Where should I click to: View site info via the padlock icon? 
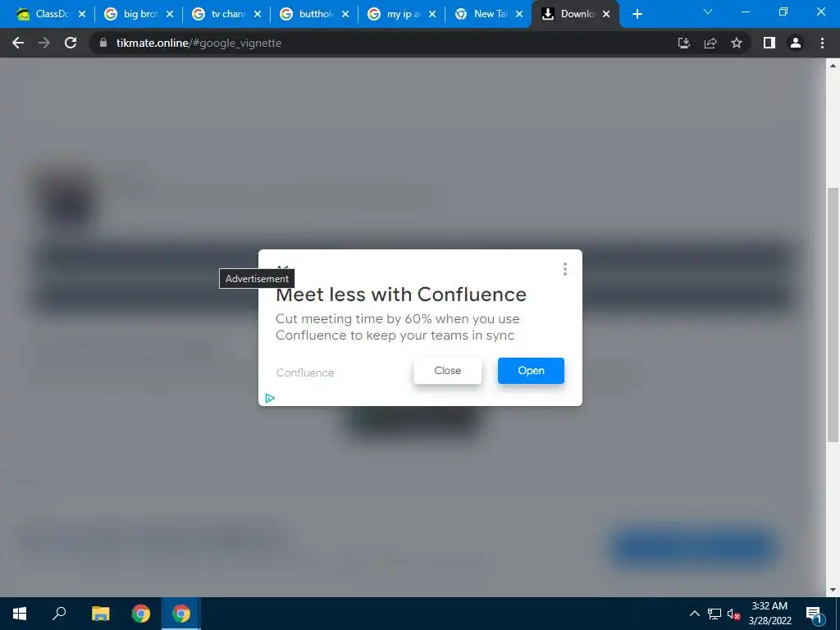[x=103, y=43]
